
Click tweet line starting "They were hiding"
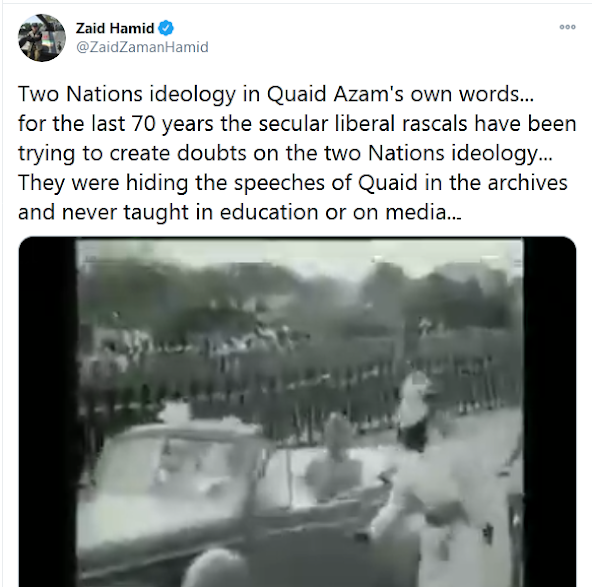click(293, 183)
